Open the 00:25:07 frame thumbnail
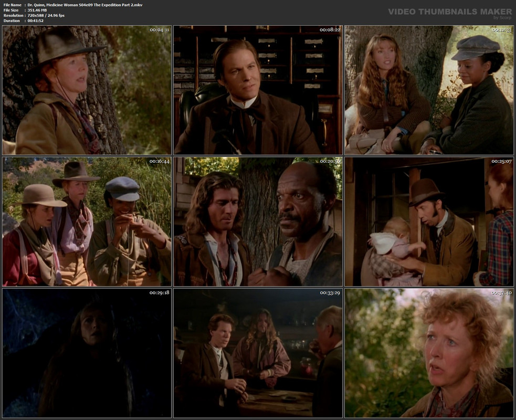516x420 pixels. [429, 222]
